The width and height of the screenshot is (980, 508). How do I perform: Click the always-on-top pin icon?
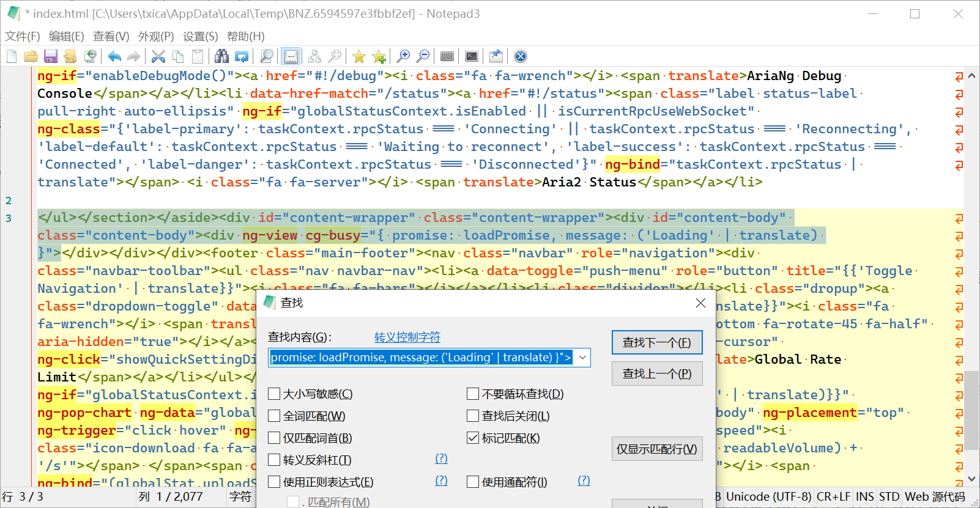click(x=496, y=57)
